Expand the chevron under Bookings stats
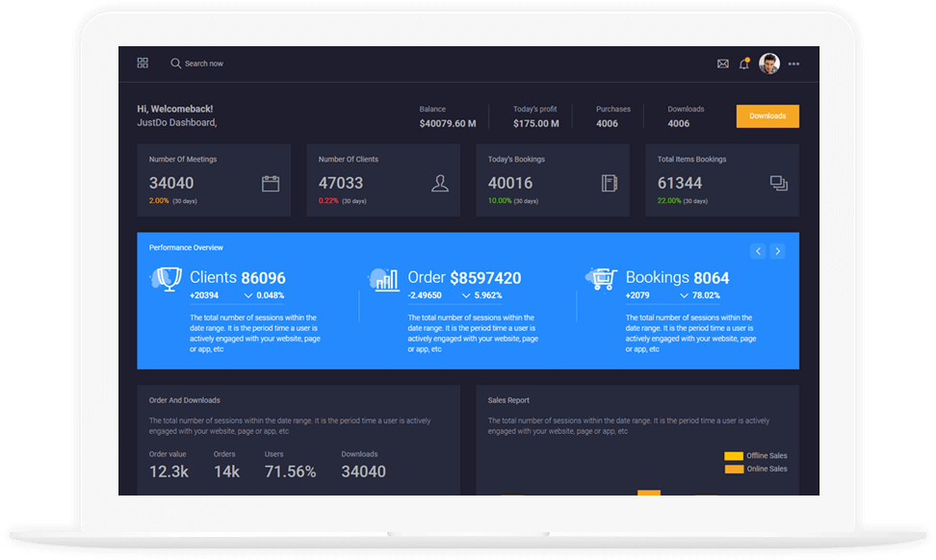Image resolution: width=936 pixels, height=560 pixels. [683, 296]
